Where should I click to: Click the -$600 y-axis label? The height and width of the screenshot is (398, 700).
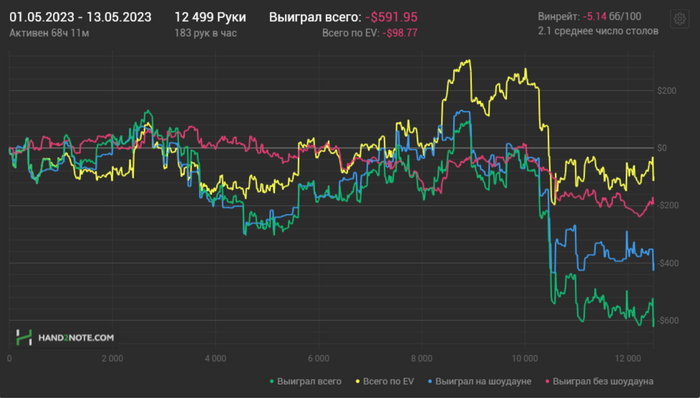668,321
